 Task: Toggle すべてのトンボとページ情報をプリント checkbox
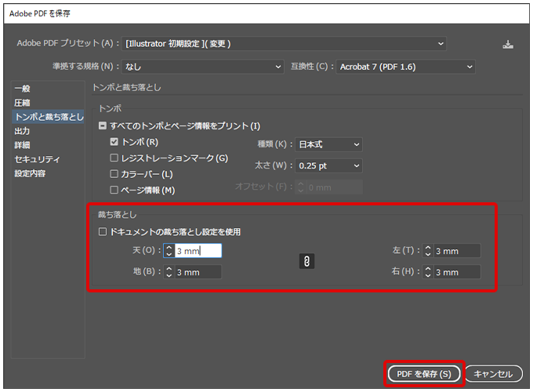103,126
